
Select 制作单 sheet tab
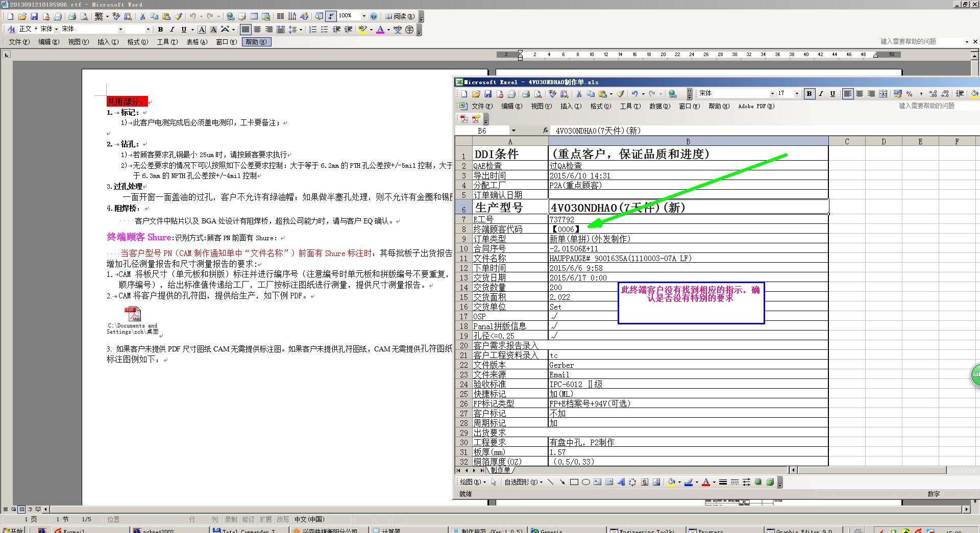click(500, 470)
